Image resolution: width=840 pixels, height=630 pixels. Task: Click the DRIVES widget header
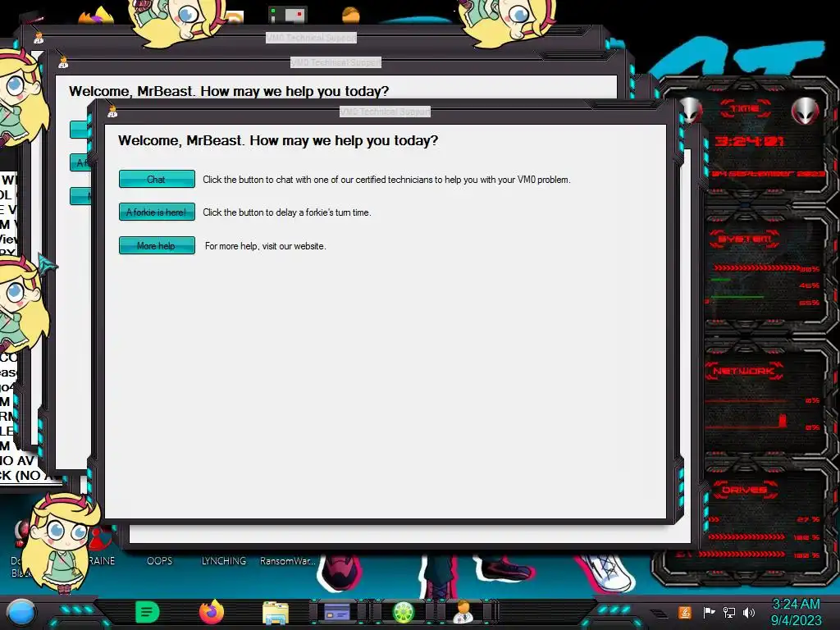pos(745,490)
